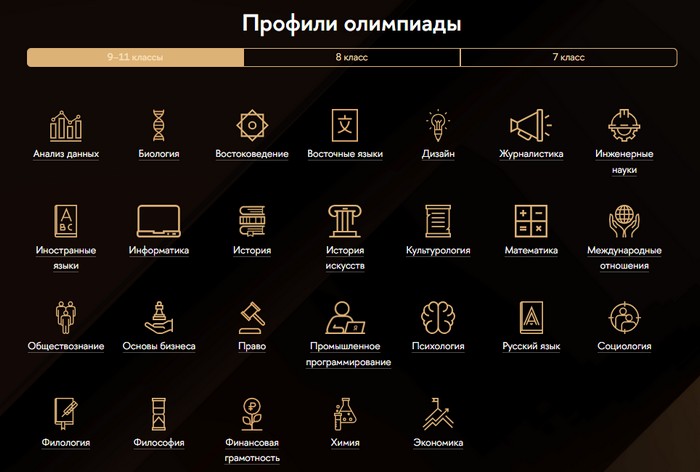Click the История искусств column icon

click(345, 221)
